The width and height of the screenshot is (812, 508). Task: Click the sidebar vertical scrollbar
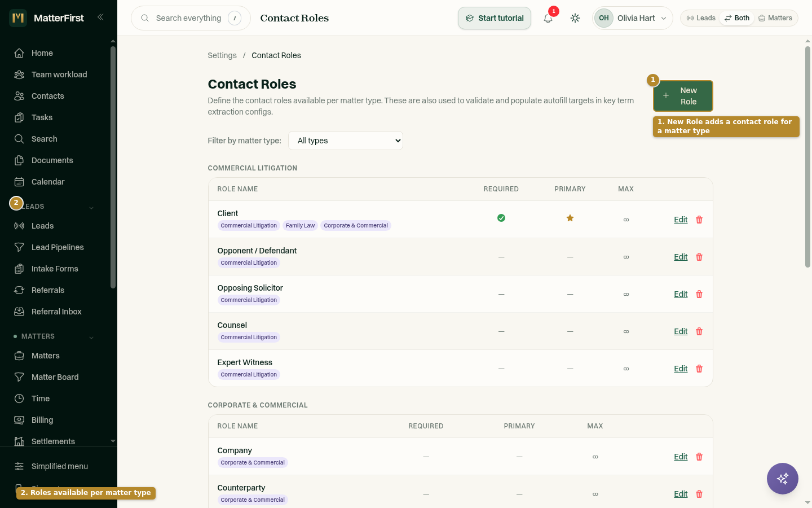(x=113, y=167)
